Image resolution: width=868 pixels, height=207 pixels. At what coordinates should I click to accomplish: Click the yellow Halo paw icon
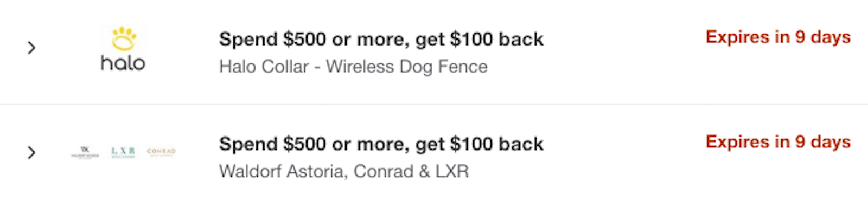(124, 38)
